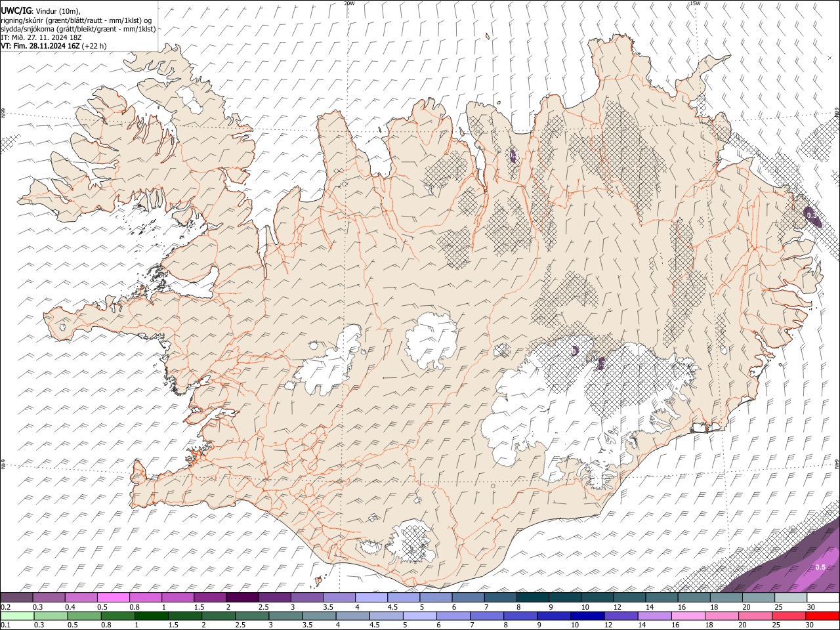Click the 'IT: Mið. 27. 11. 2024 18Z' line
The height and width of the screenshot is (630, 840).
[41, 37]
